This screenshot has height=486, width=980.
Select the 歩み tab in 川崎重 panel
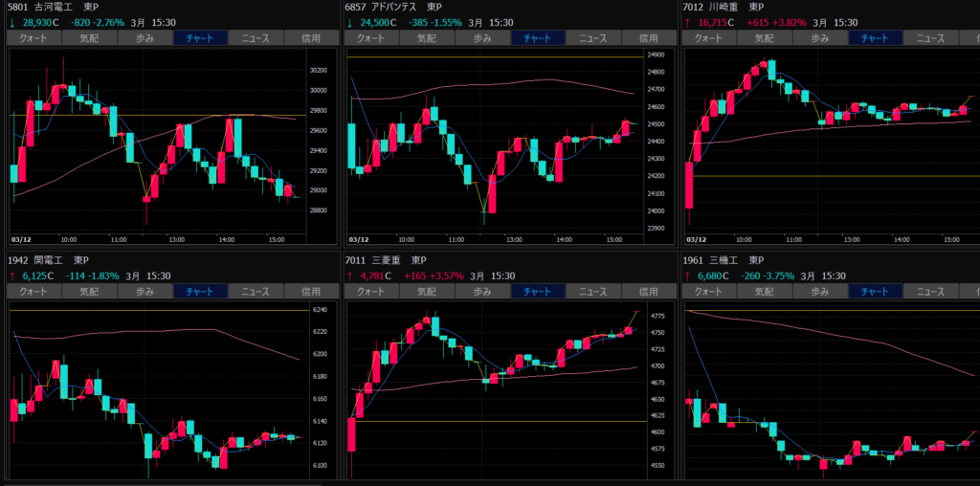[x=819, y=38]
